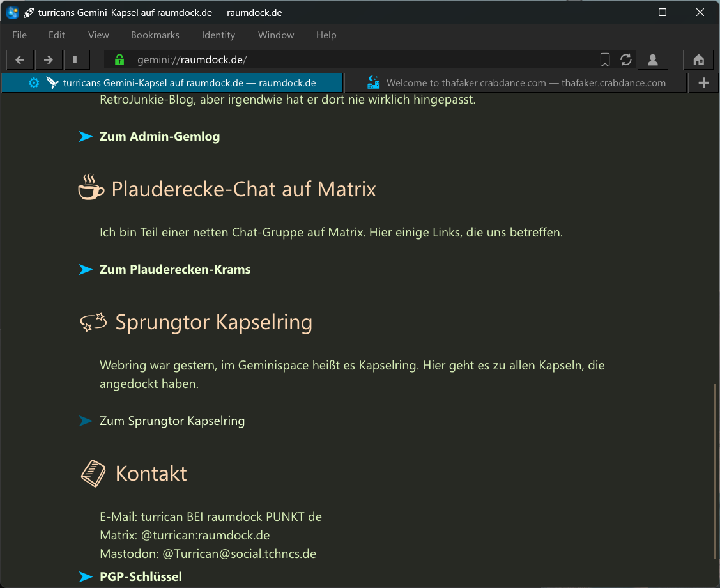The image size is (720, 588).
Task: Maximize the browser window
Action: (x=662, y=12)
